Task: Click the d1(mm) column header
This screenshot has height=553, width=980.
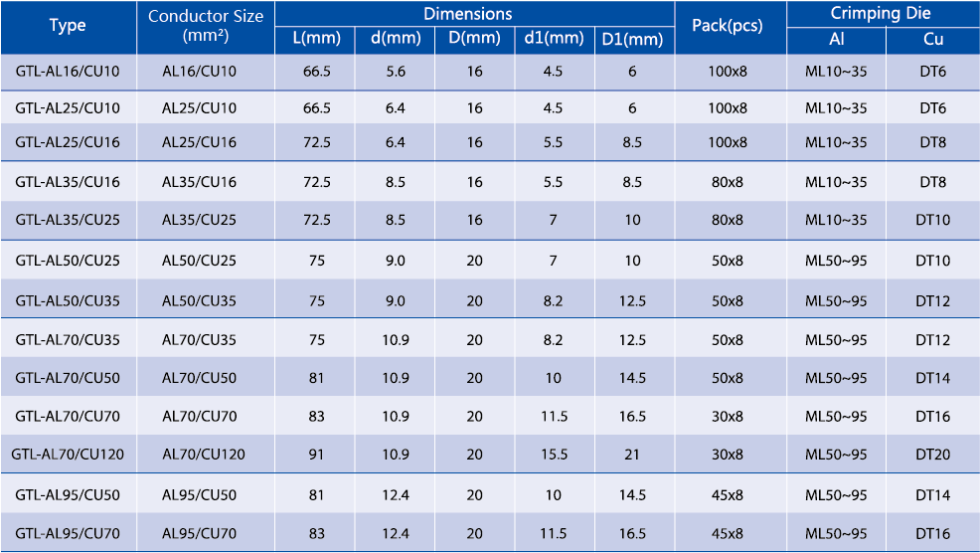Action: [553, 40]
